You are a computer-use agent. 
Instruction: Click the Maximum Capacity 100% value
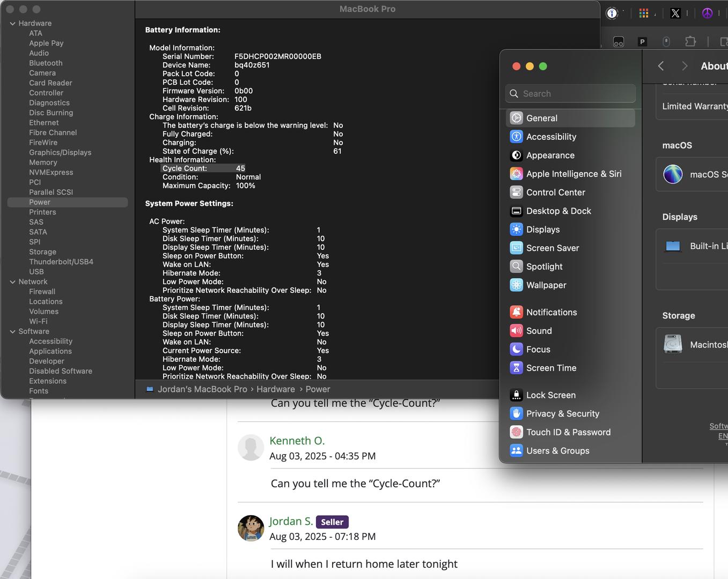246,185
